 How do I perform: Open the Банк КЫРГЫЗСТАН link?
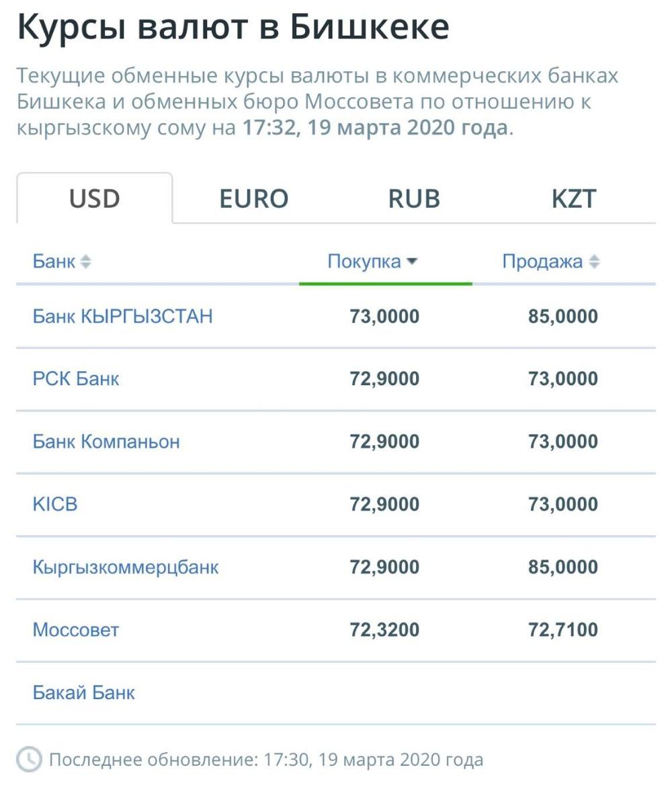click(122, 316)
